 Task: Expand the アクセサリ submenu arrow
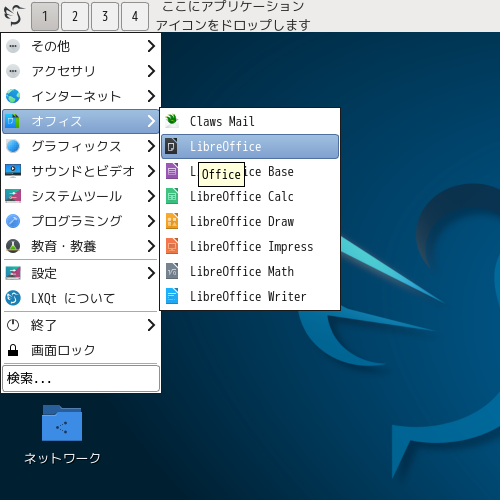151,71
